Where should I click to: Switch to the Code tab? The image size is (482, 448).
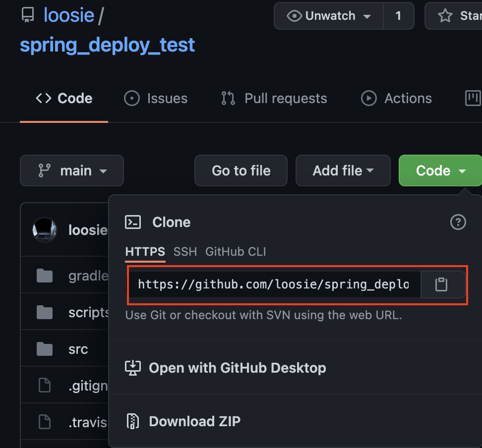(64, 99)
